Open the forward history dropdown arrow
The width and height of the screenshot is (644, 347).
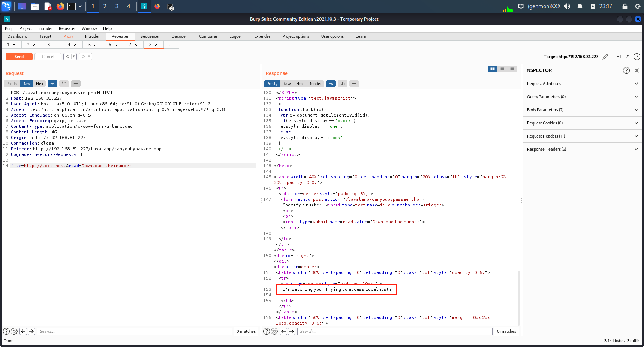(89, 57)
